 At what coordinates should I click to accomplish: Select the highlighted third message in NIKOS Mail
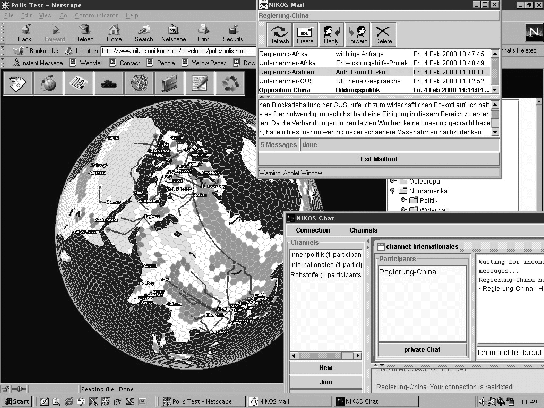point(374,72)
